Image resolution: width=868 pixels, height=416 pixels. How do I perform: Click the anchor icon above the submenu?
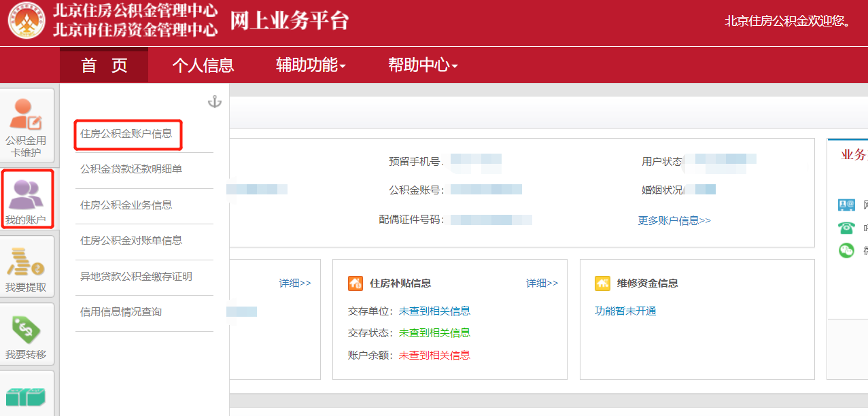point(215,102)
